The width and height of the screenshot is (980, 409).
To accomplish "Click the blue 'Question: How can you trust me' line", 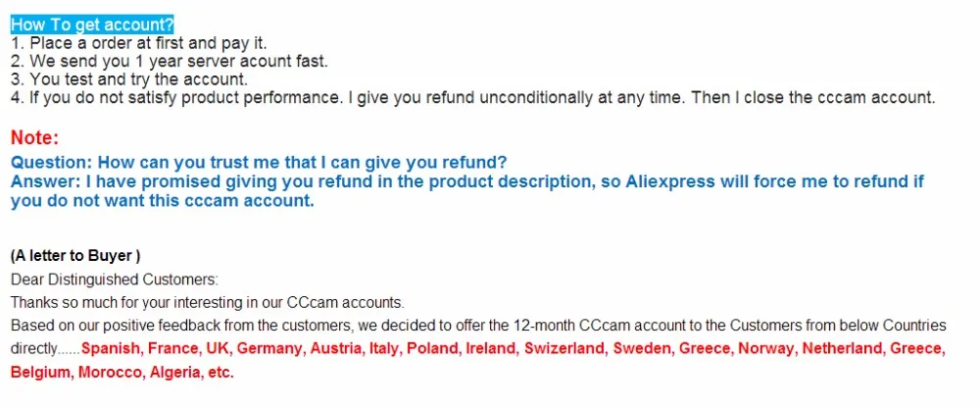I will tap(259, 163).
